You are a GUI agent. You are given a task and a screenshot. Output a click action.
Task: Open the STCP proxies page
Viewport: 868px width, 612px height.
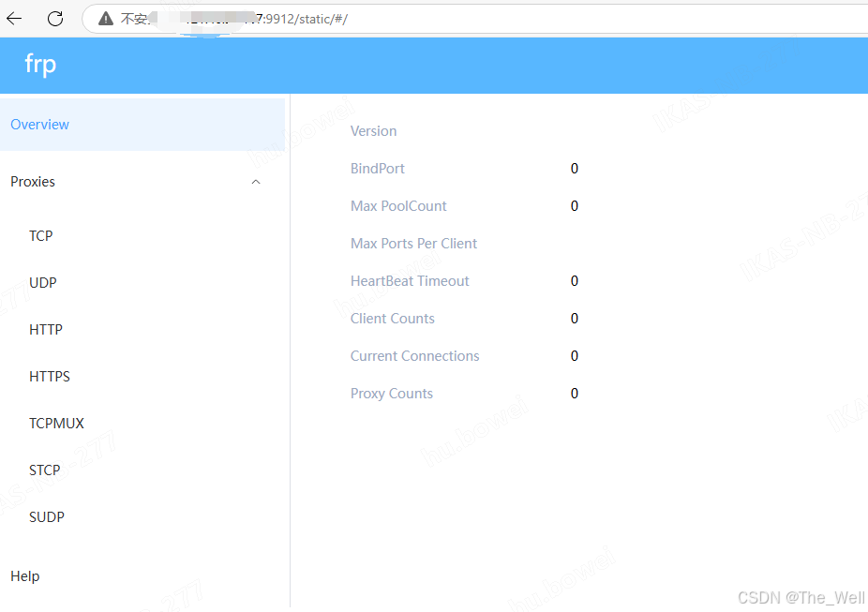[45, 470]
